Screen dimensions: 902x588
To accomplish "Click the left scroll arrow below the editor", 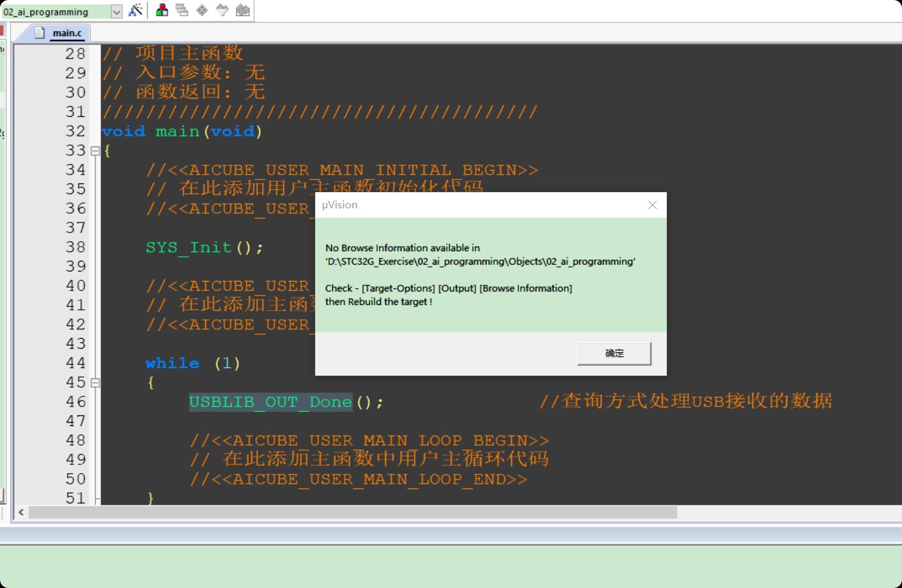I will 21,512.
